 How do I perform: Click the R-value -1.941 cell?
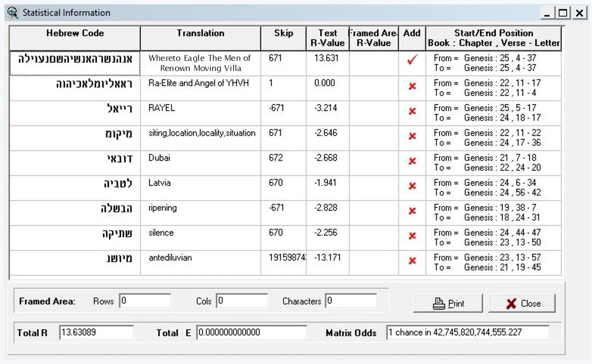tap(327, 188)
